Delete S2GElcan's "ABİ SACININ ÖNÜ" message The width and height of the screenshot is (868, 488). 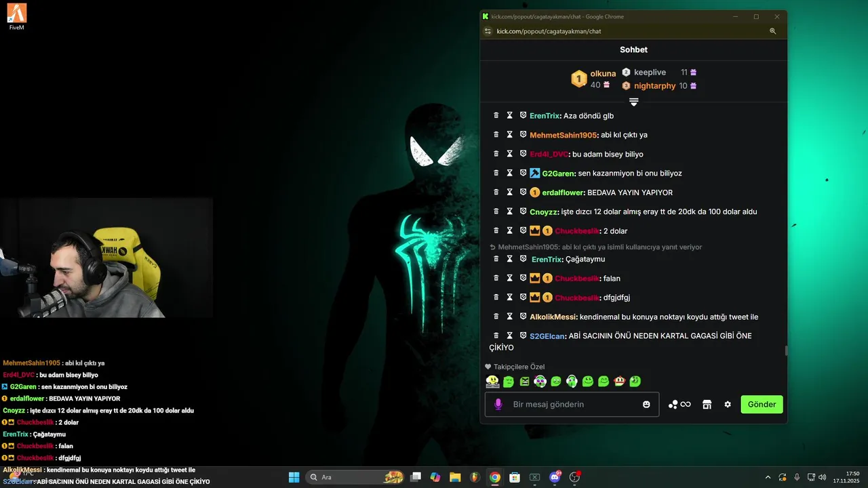(x=496, y=335)
